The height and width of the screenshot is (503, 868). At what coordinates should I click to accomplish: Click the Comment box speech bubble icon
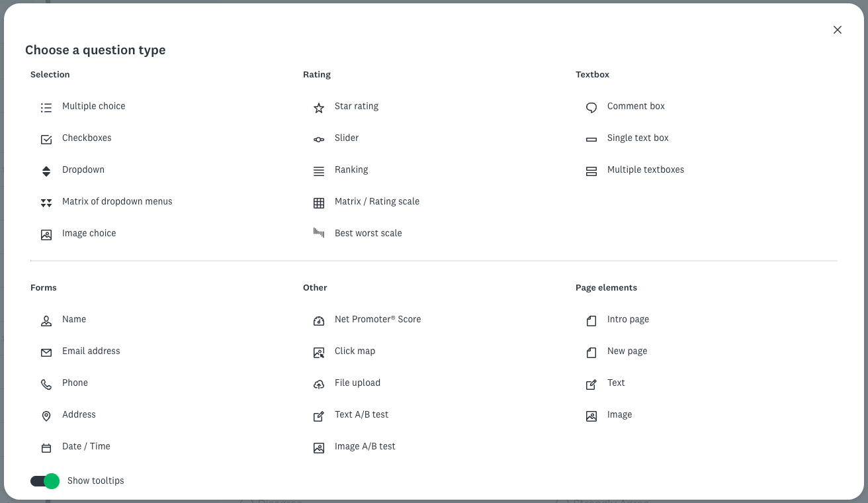pyautogui.click(x=591, y=108)
